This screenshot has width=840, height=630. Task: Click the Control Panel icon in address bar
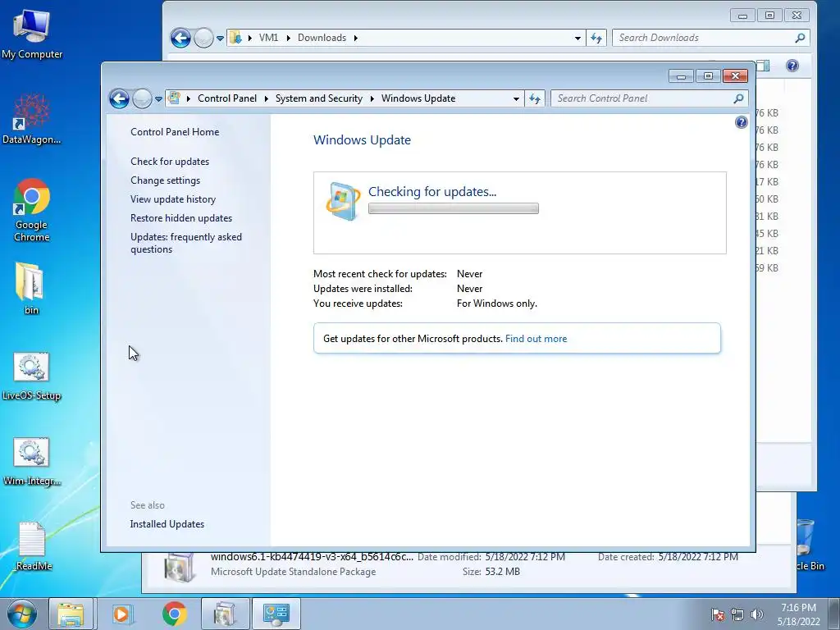point(174,98)
